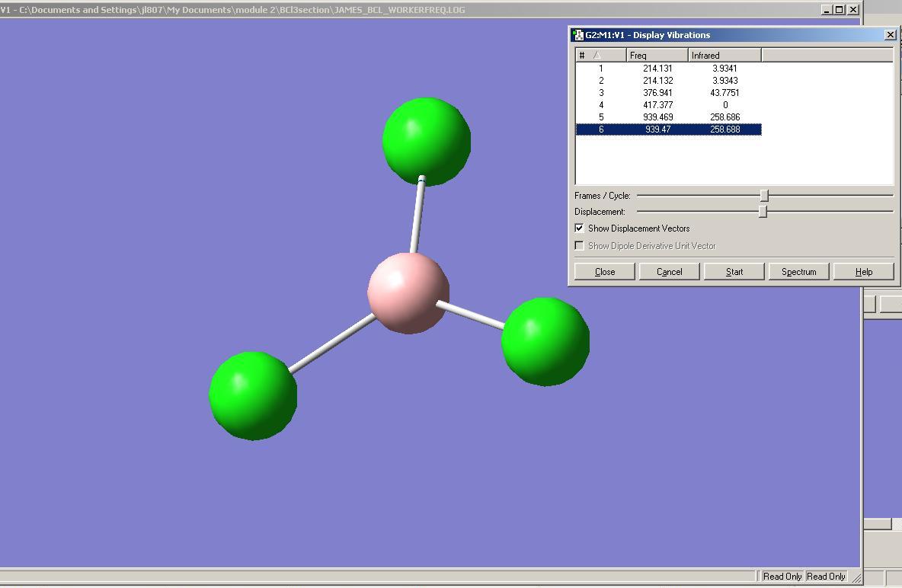Select vibration mode 1 at 214.131

pyautogui.click(x=668, y=69)
